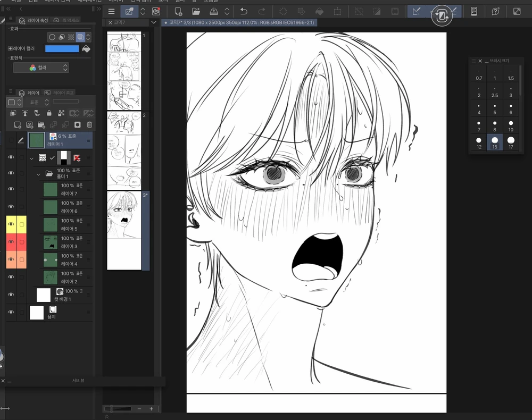Click the Layer color effect icon
Screen dimensions: 532x420
[x=80, y=37]
